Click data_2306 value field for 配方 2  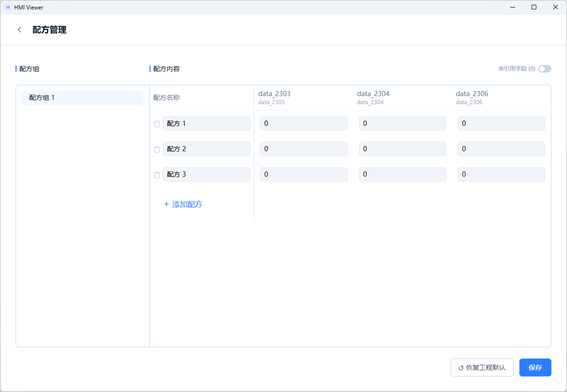click(x=501, y=149)
